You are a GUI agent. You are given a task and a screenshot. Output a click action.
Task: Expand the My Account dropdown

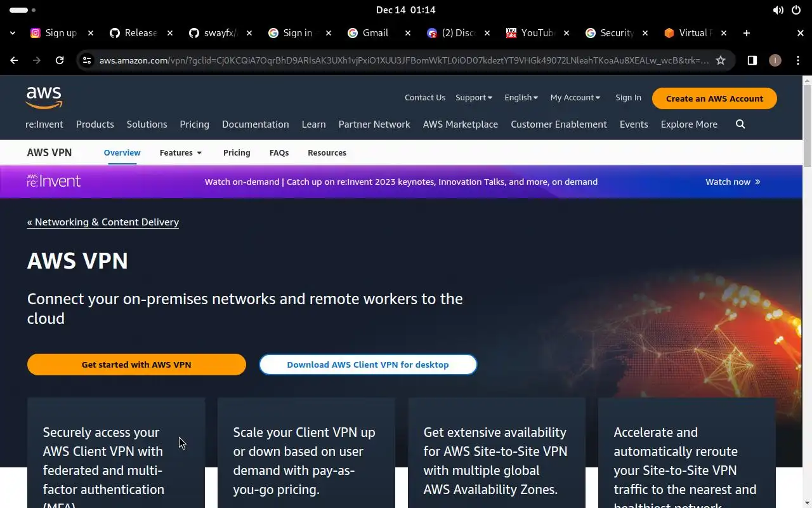click(575, 98)
